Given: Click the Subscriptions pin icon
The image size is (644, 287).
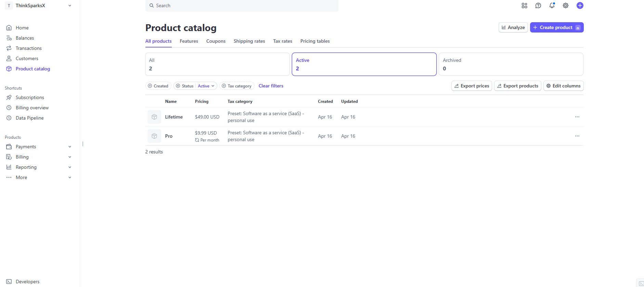Looking at the screenshot, I should [9, 97].
